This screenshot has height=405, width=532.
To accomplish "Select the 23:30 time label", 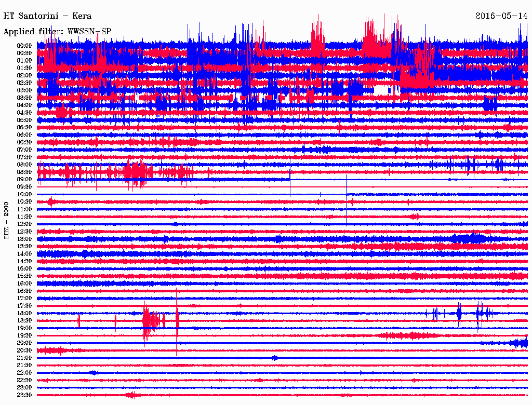I will (24, 395).
